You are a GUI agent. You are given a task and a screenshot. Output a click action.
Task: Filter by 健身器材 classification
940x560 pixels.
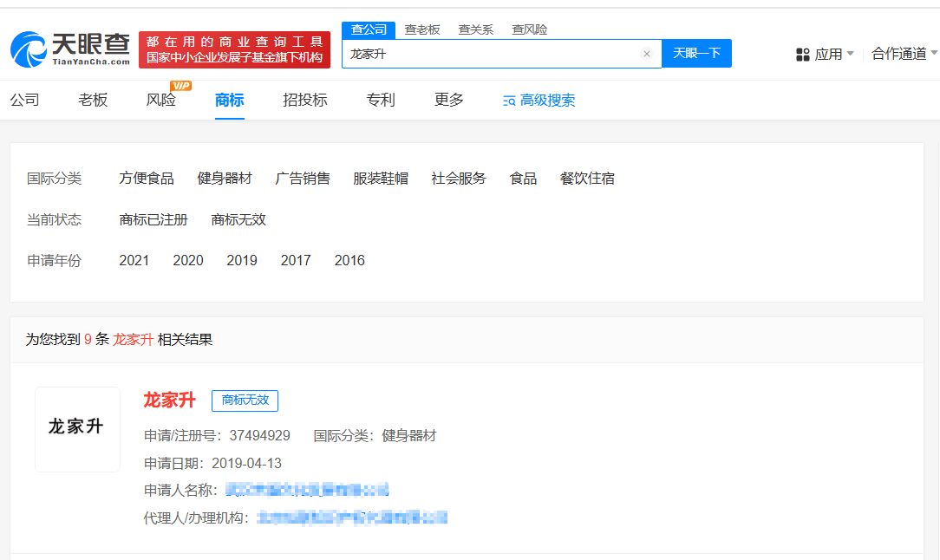click(x=225, y=178)
